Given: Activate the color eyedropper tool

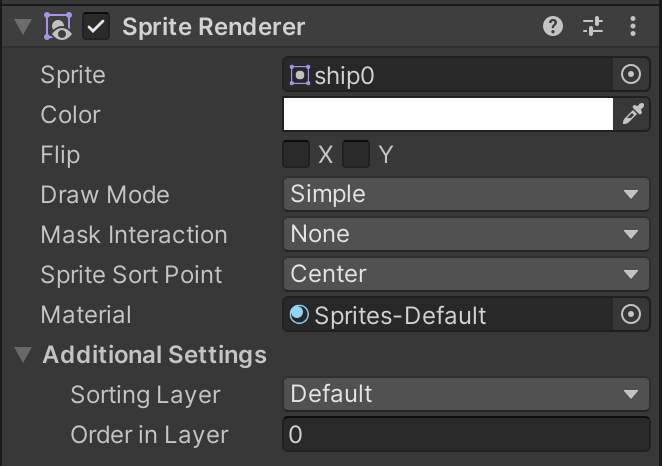Looking at the screenshot, I should 632,115.
